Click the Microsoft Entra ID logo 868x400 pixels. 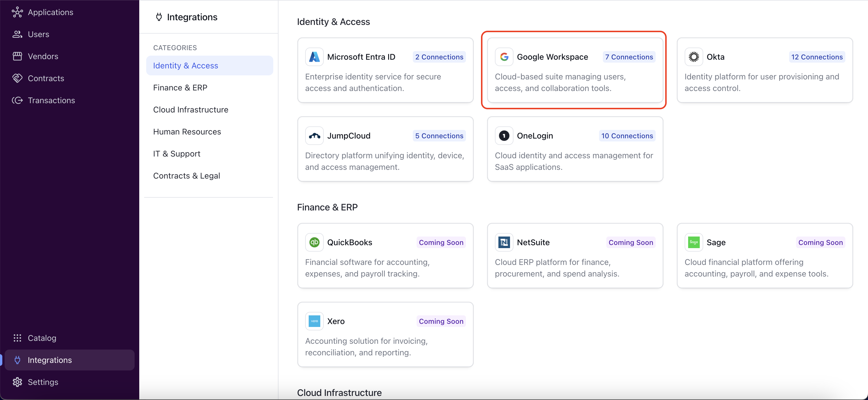click(x=314, y=57)
